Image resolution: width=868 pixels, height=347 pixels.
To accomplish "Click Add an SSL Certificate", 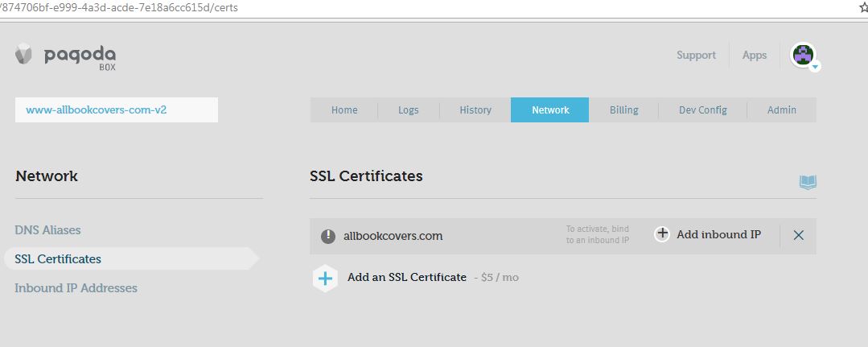I will pyautogui.click(x=407, y=277).
